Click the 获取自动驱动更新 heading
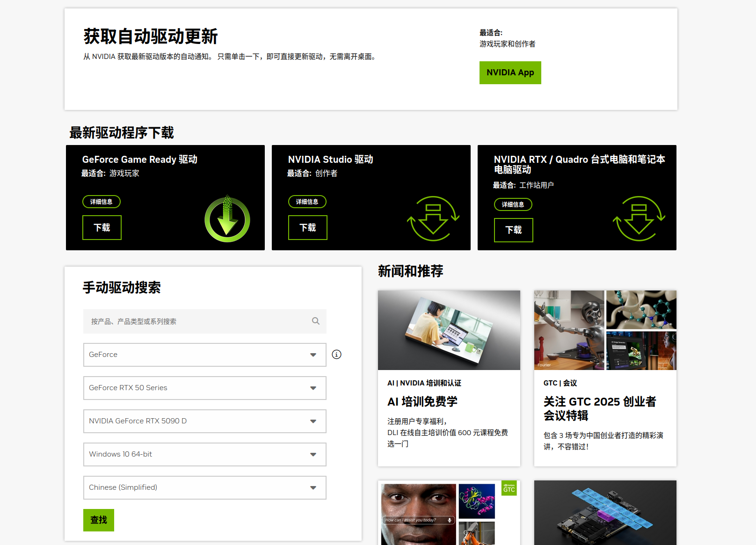 151,36
